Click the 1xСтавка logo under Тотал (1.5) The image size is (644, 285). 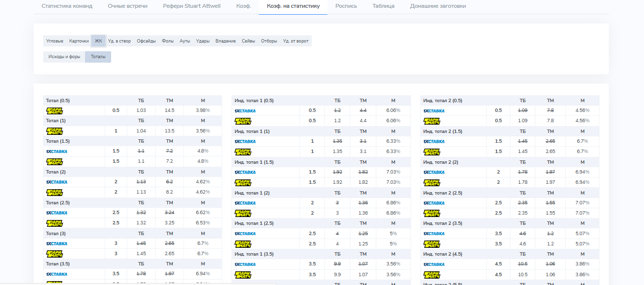(57, 152)
